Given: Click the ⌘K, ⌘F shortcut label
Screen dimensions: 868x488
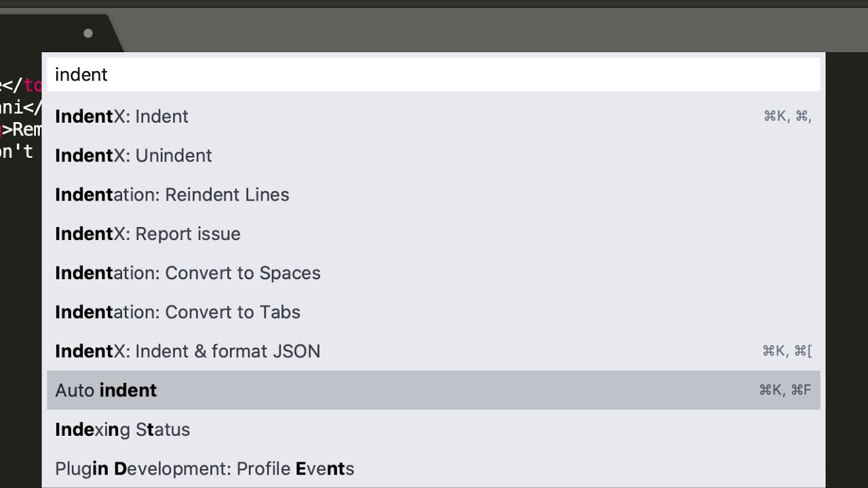Looking at the screenshot, I should pyautogui.click(x=785, y=390).
